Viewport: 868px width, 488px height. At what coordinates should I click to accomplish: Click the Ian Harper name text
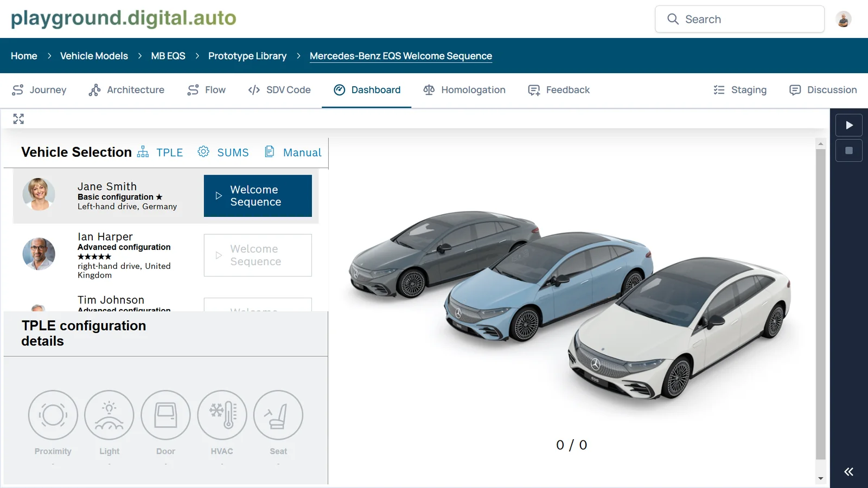[105, 237]
